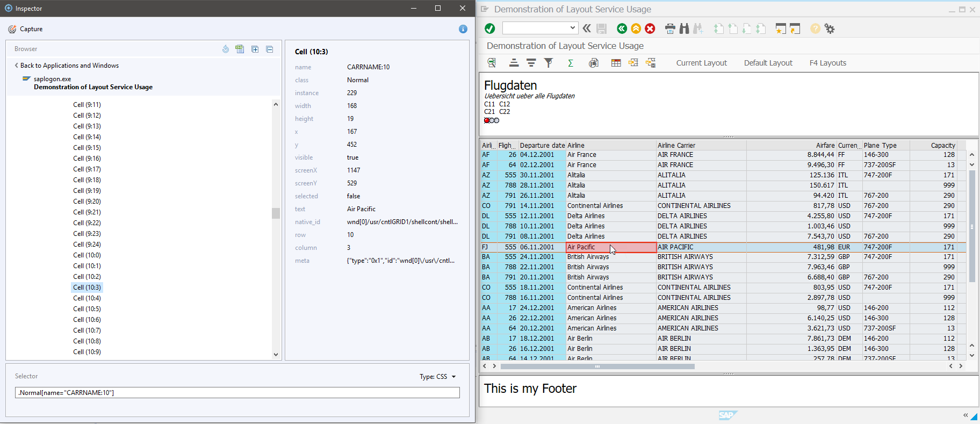Click the 'AIR BERLIN' carrier cell dated 18.12.2001
The image size is (980, 424).
point(702,339)
